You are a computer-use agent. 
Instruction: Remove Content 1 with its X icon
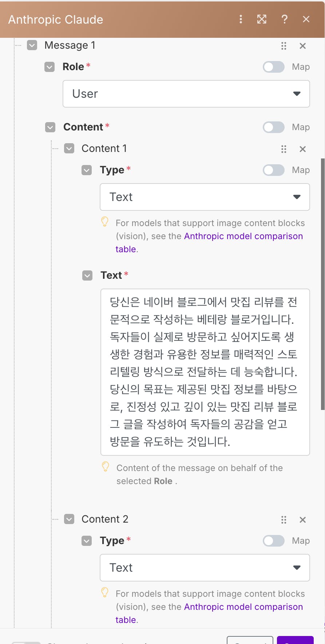point(302,149)
